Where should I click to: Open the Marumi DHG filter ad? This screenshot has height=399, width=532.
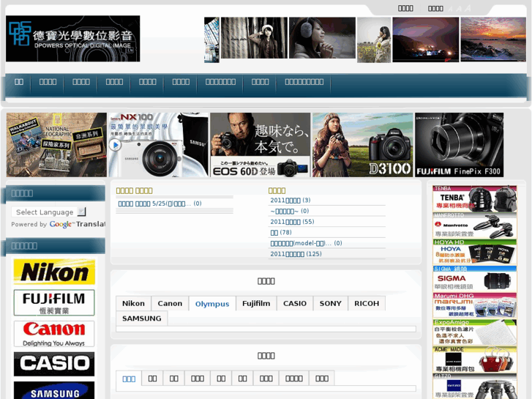tap(475, 305)
